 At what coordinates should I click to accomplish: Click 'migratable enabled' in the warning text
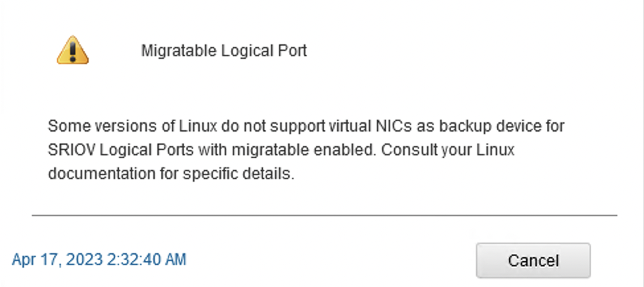click(304, 150)
